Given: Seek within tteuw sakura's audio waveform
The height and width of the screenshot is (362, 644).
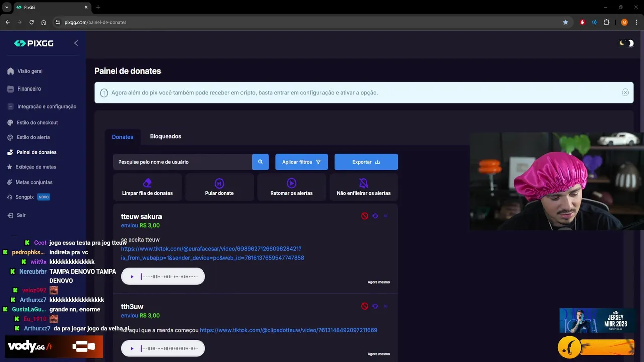Looking at the screenshot, I should click(x=170, y=276).
